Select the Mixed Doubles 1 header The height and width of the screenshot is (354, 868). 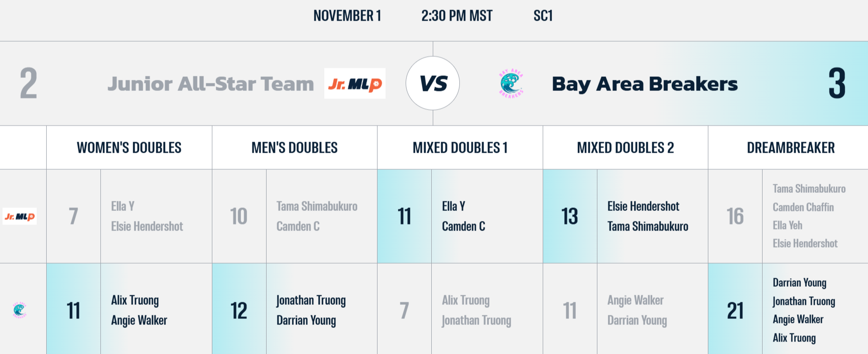460,148
